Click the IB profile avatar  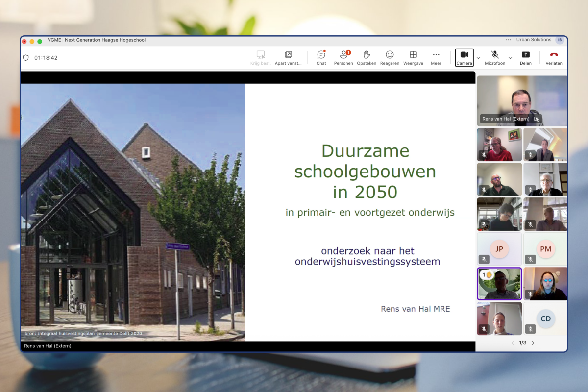coord(560,40)
